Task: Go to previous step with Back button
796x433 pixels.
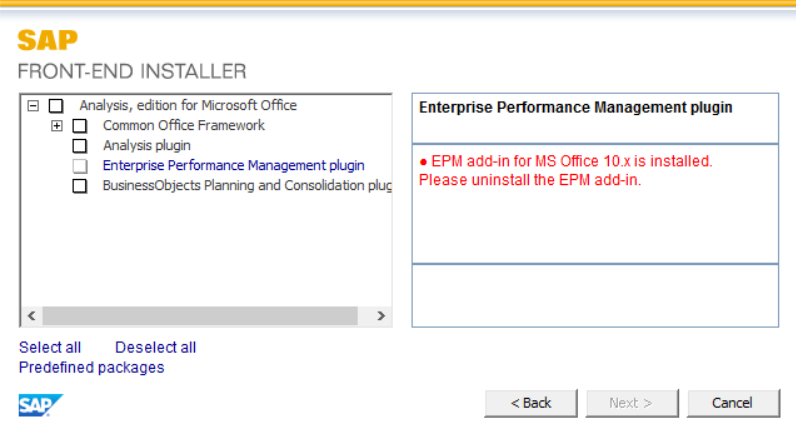Action: pos(530,403)
